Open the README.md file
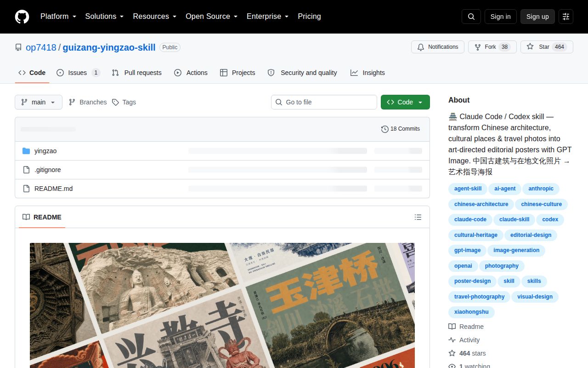Screen dimensions: 588x368 53,189
